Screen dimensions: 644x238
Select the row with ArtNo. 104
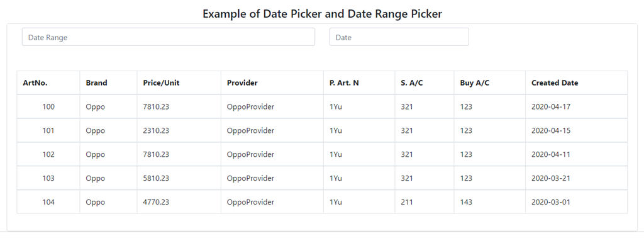click(x=322, y=202)
